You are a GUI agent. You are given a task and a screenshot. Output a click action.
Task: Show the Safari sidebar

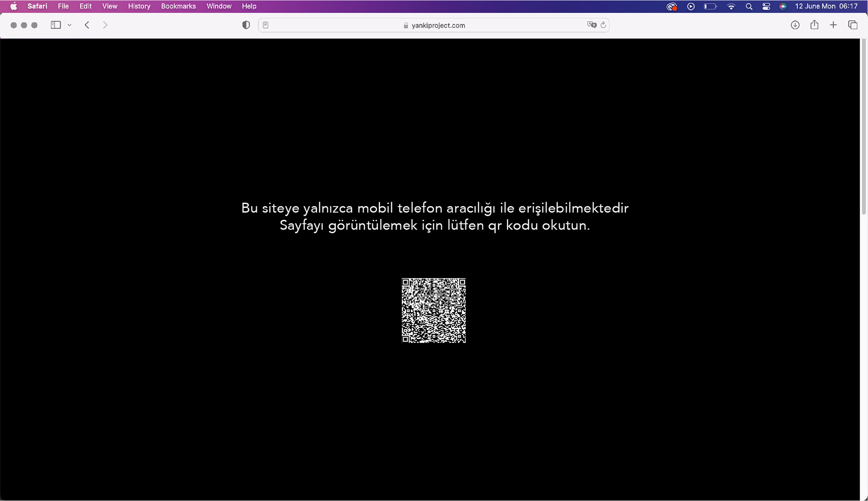(x=56, y=25)
